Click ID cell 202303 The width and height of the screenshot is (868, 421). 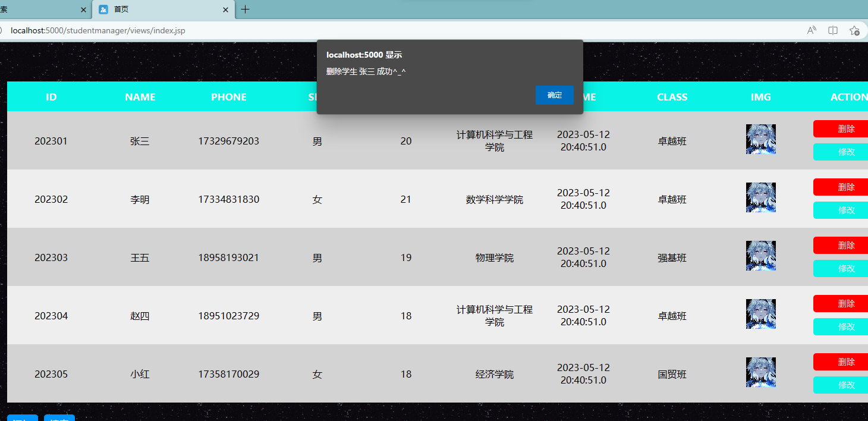[x=51, y=257]
